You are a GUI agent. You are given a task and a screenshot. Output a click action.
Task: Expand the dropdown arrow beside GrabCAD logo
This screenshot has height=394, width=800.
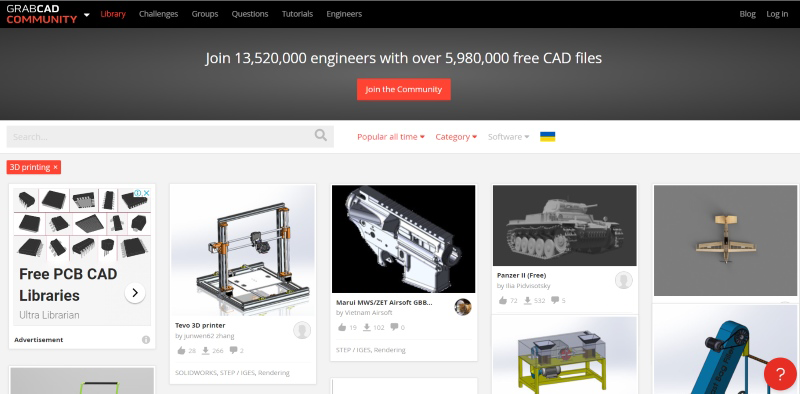pos(87,15)
